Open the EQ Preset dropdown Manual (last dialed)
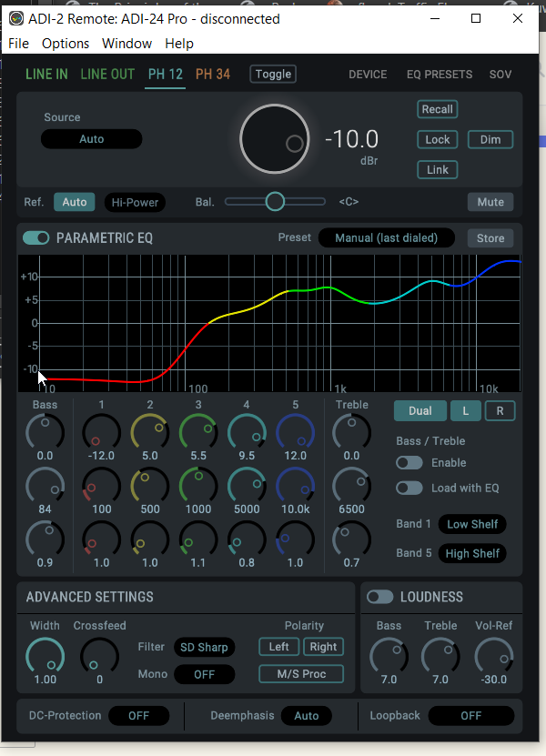The height and width of the screenshot is (756, 546). pos(387,237)
